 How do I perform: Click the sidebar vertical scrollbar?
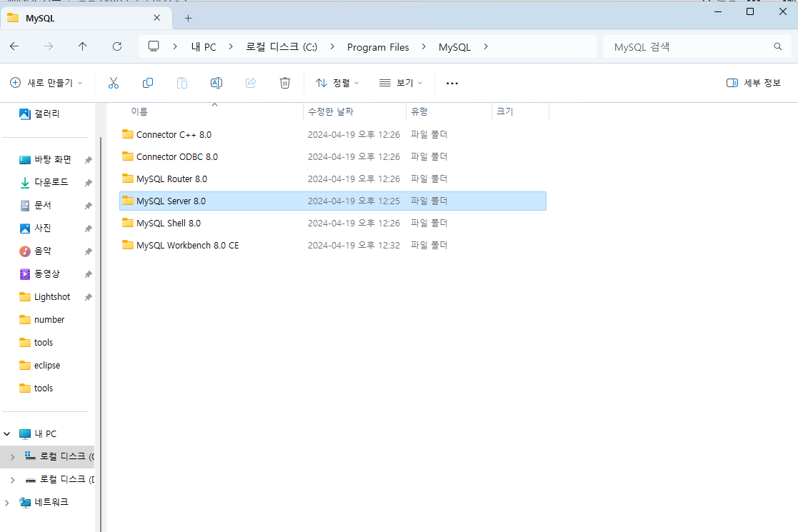tap(100, 334)
